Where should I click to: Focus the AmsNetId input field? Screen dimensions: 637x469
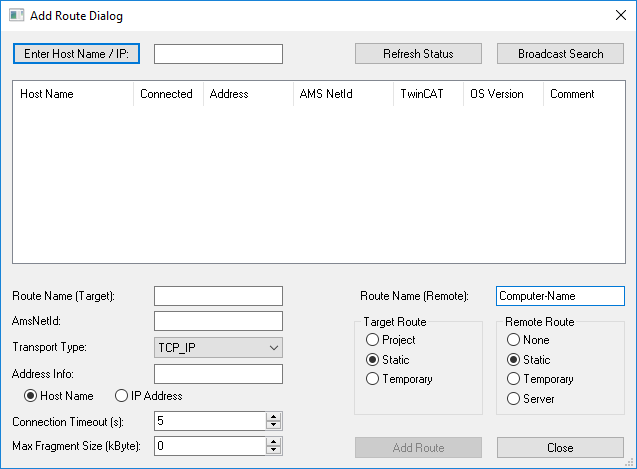click(x=218, y=321)
